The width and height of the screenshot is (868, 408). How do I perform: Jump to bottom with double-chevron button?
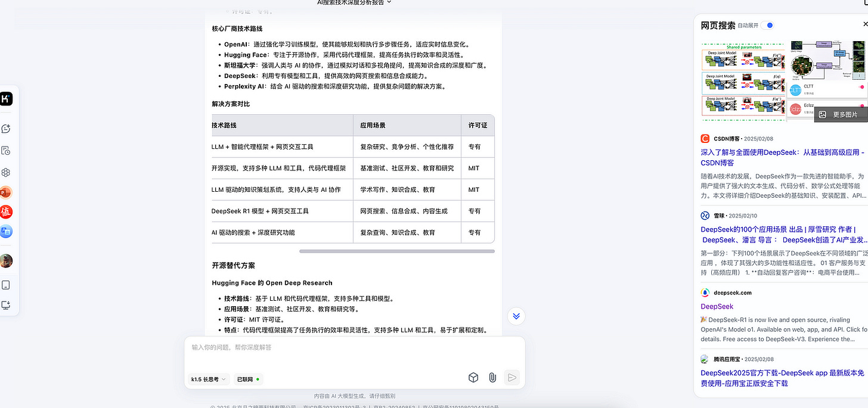click(x=516, y=316)
